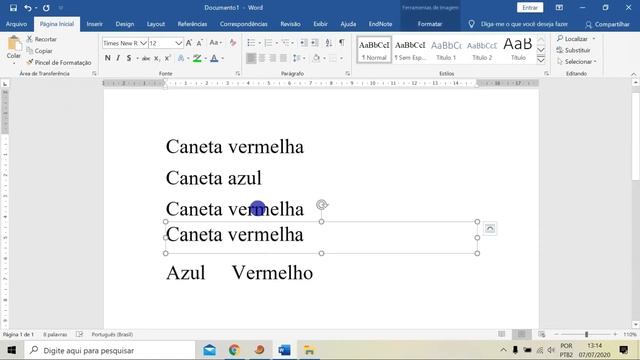Image resolution: width=640 pixels, height=360 pixels.
Task: Switch to the Referências tab
Action: [192, 24]
